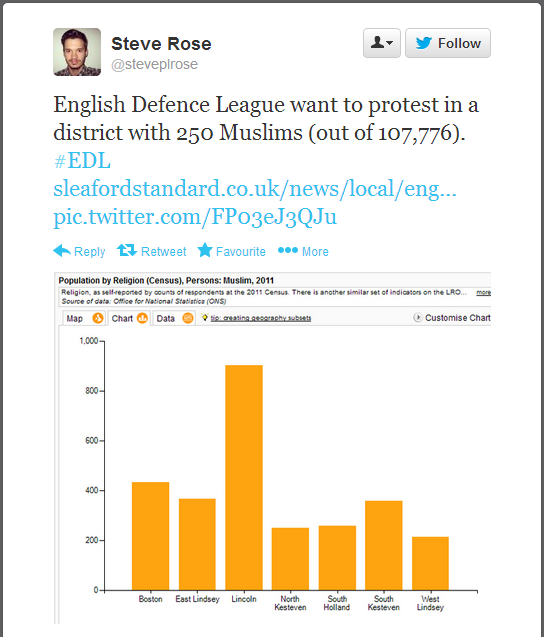Click the lightbulb tip icon
Image resolution: width=544 pixels, height=637 pixels.
[x=205, y=317]
